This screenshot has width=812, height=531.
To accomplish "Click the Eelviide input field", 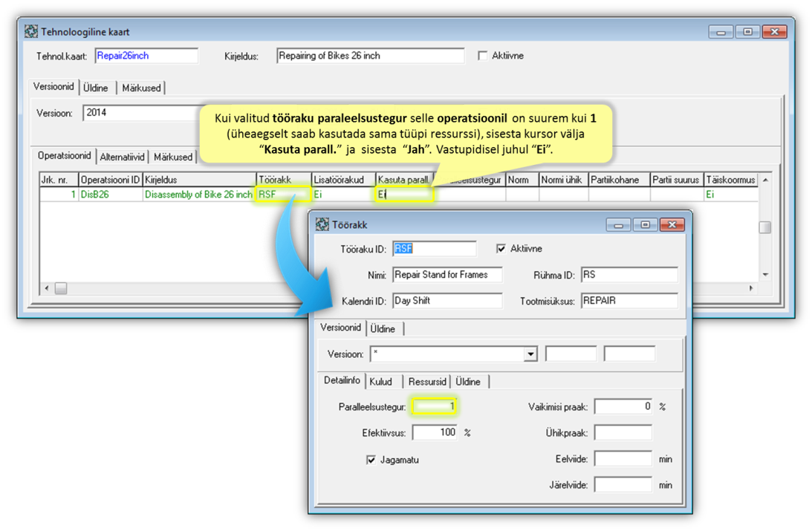I will pos(623,459).
